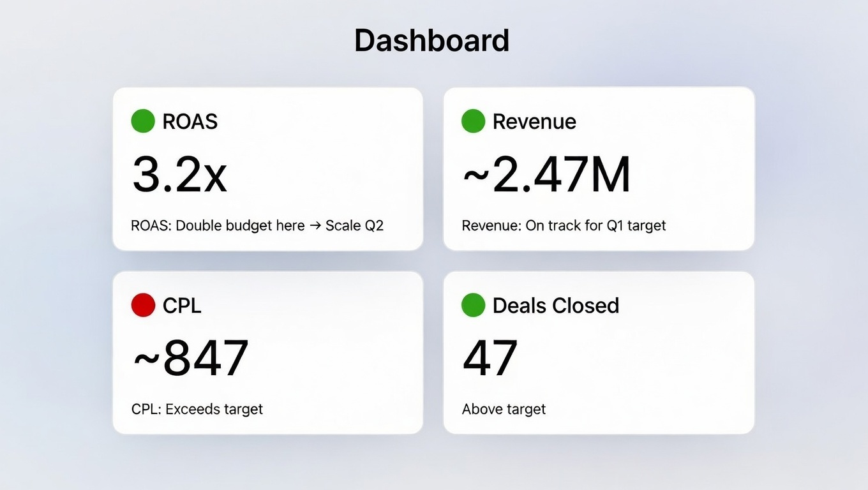Click the 3.2x ROAS value display
868x490 pixels.
[179, 174]
